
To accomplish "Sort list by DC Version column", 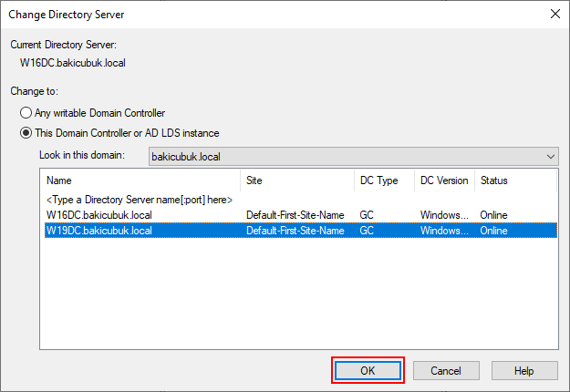I will pyautogui.click(x=444, y=181).
